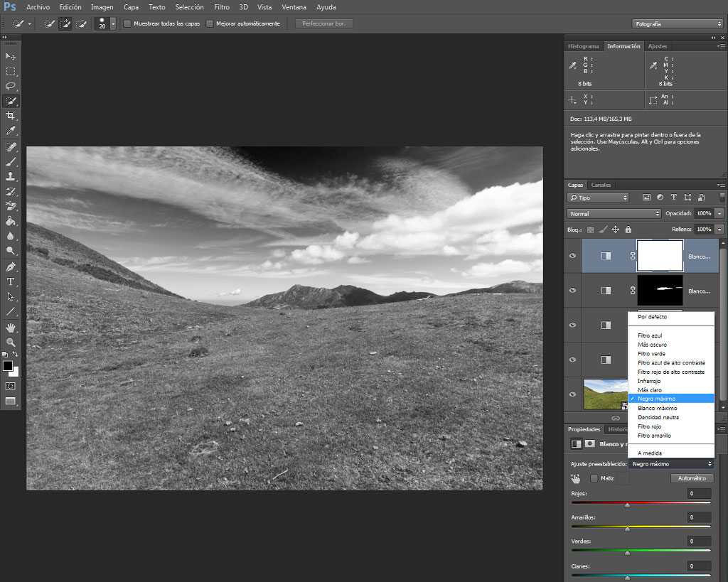Enable Muestrear todas las capas checkbox

(127, 23)
